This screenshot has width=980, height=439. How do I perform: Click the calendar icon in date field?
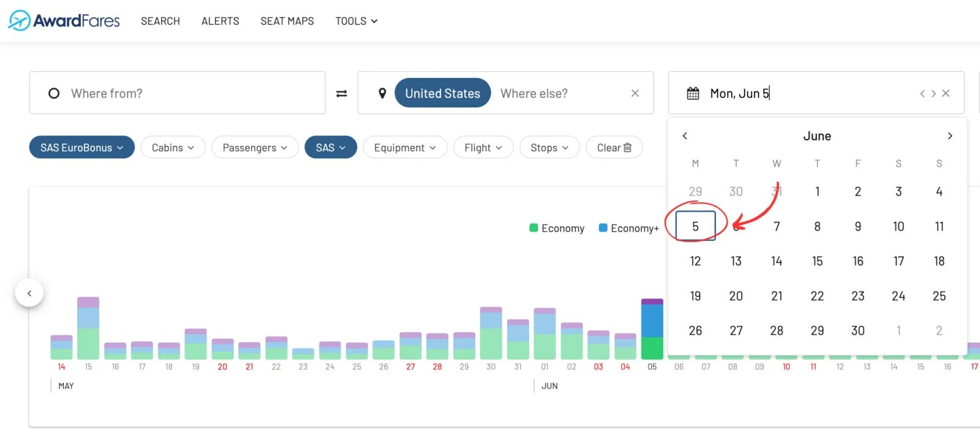pyautogui.click(x=693, y=93)
